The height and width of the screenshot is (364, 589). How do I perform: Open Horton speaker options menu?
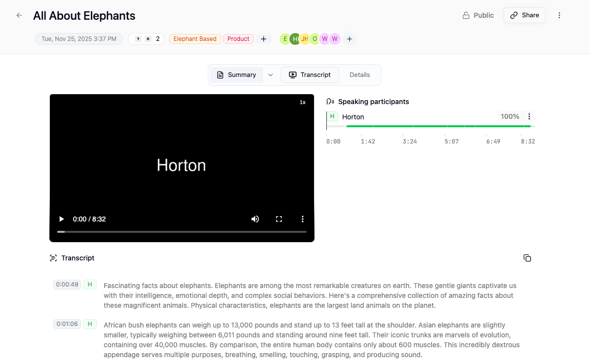coord(529,117)
